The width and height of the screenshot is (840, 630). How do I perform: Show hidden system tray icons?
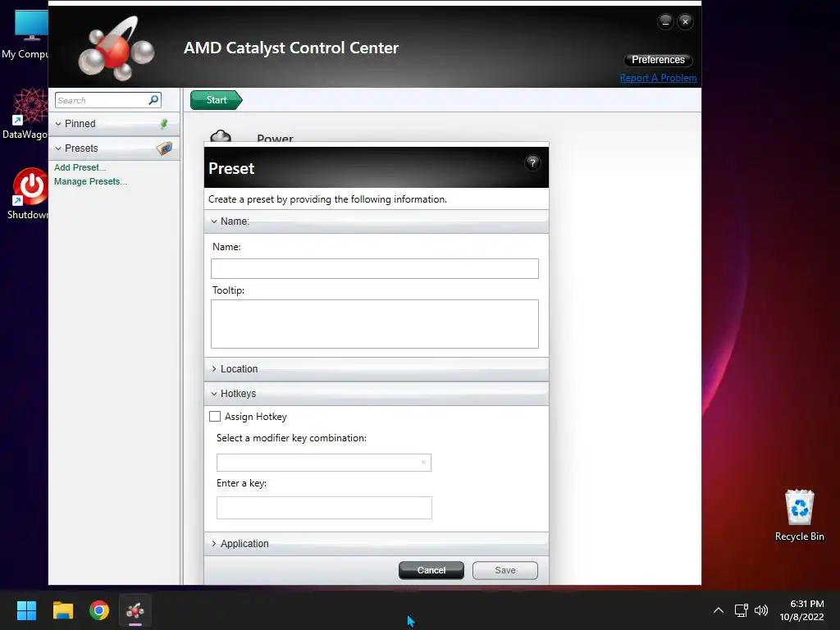(x=719, y=610)
